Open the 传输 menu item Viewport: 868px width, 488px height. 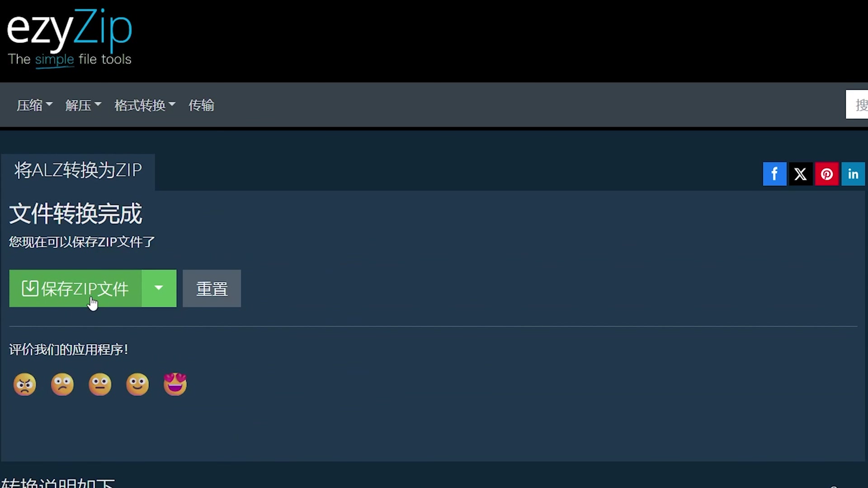(201, 105)
